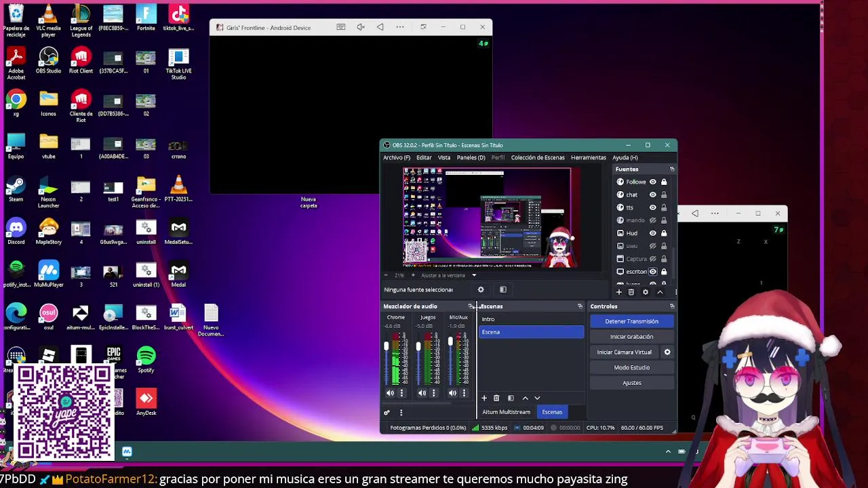Screen dimensions: 868x488
Task: Switch to Aitum Multistream tab
Action: (x=506, y=412)
